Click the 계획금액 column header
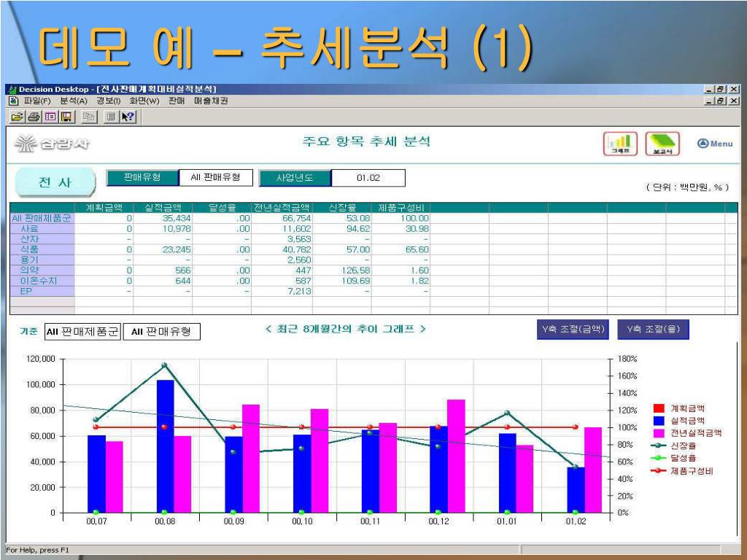Screen dimensions: 747x560 (x=104, y=208)
